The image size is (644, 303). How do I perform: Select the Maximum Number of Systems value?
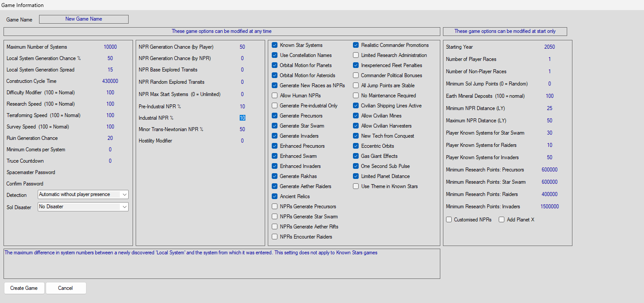tap(110, 47)
